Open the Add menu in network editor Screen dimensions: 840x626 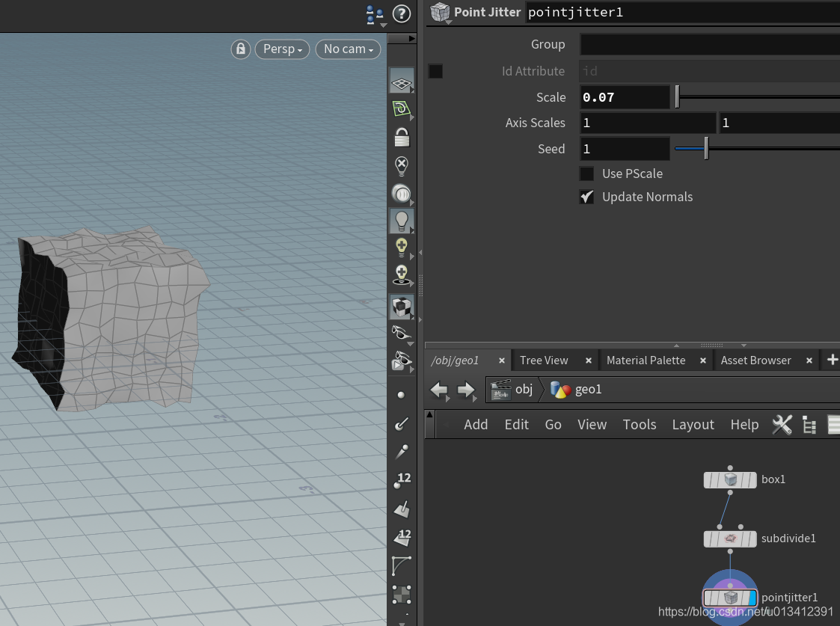coord(476,425)
